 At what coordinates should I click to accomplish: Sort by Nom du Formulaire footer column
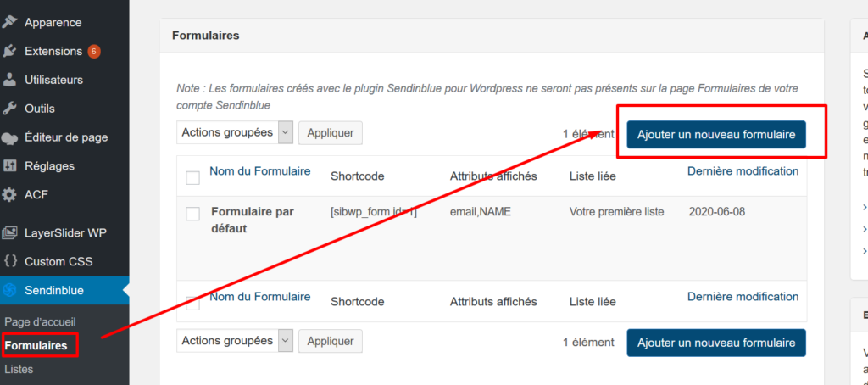point(259,297)
